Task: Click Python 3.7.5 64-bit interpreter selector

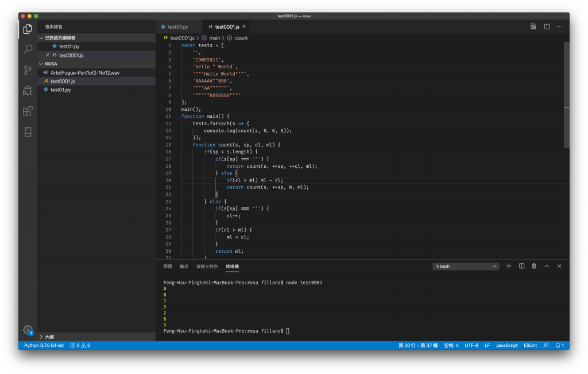Action: (x=44, y=345)
